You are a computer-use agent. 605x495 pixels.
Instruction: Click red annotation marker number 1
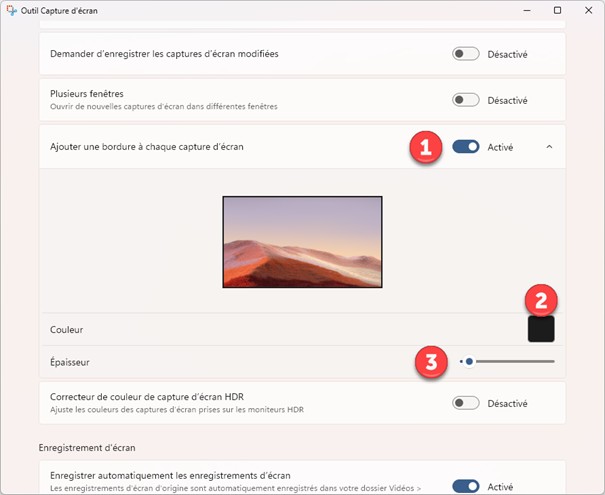[x=426, y=147]
